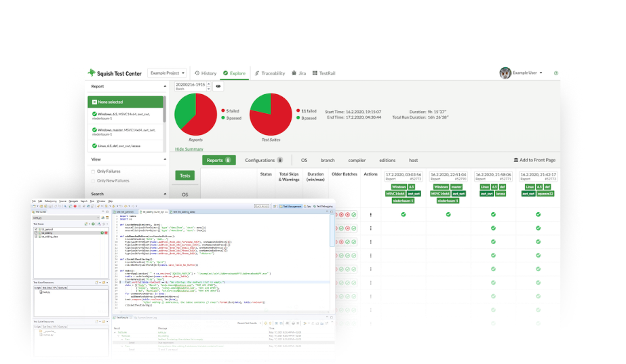Click the Squish Test Center frog logo
The height and width of the screenshot is (364, 626).
92,73
